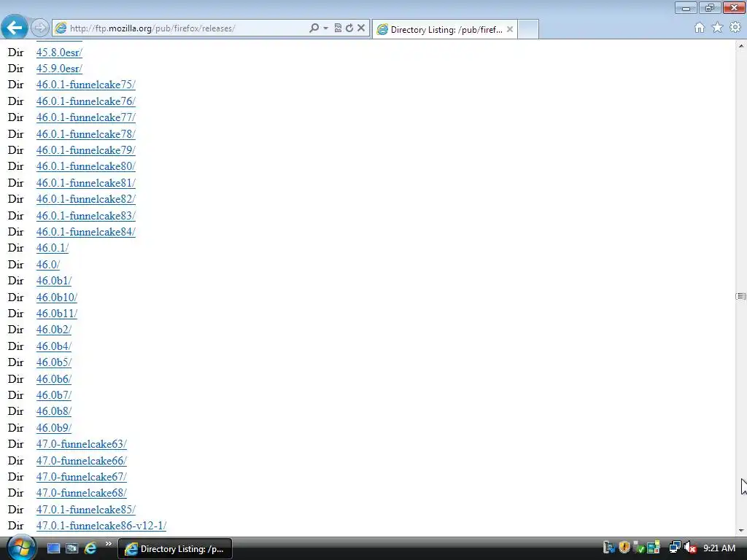Open 47.0-funnelcake66/ link
Screen dimensions: 747x560
click(82, 462)
